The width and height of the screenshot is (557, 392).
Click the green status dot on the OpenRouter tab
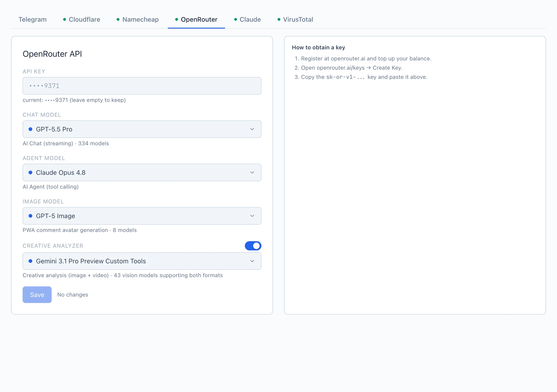click(177, 19)
